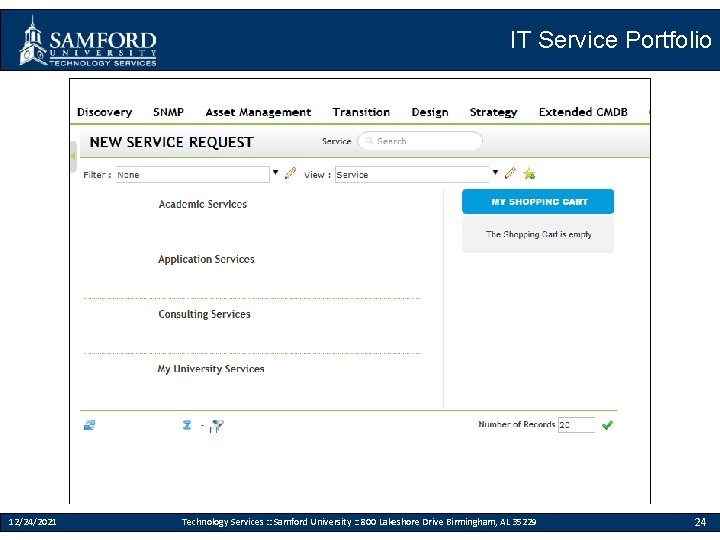
Task: Open the Extended CMDB menu
Action: coord(583,112)
